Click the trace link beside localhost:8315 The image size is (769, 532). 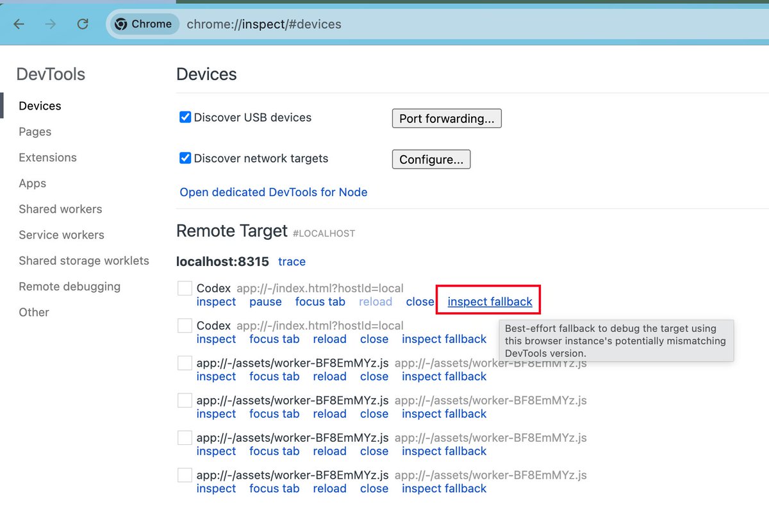pyautogui.click(x=292, y=262)
